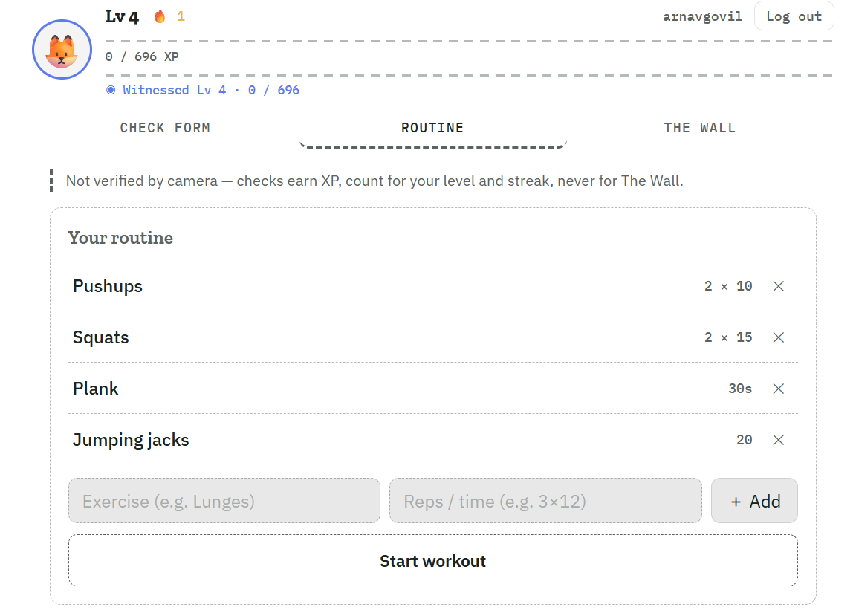Click the Squats 2 × 15 reps label

pyautogui.click(x=728, y=337)
